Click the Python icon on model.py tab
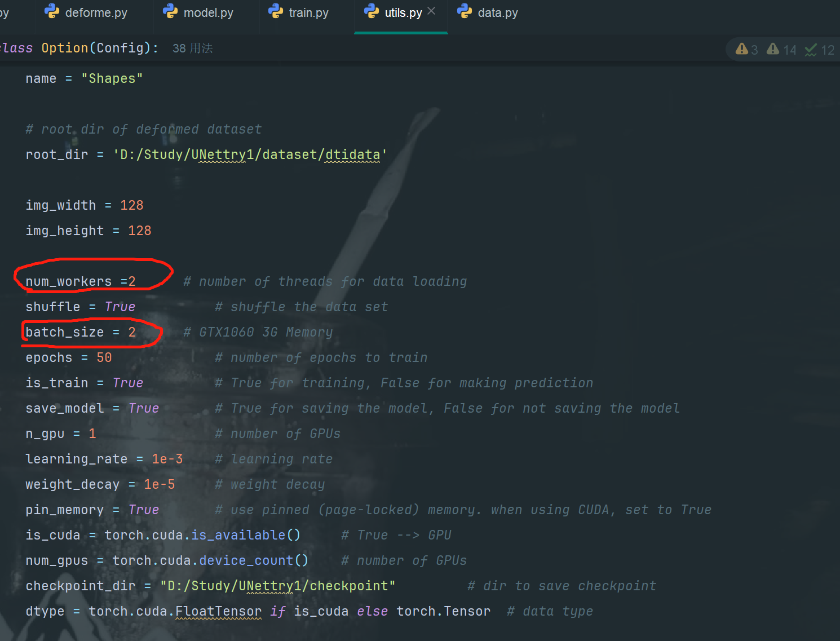This screenshot has height=641, width=840. click(x=169, y=11)
